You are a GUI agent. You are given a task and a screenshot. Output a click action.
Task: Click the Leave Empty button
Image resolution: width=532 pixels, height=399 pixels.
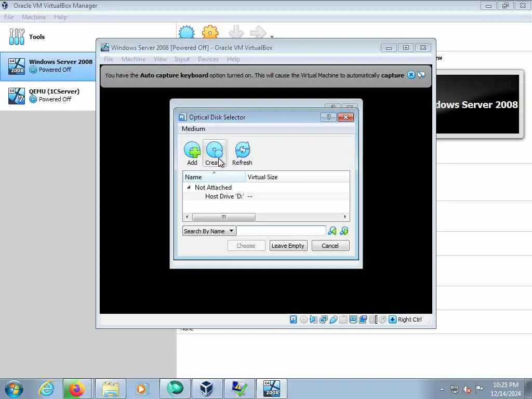(x=288, y=246)
